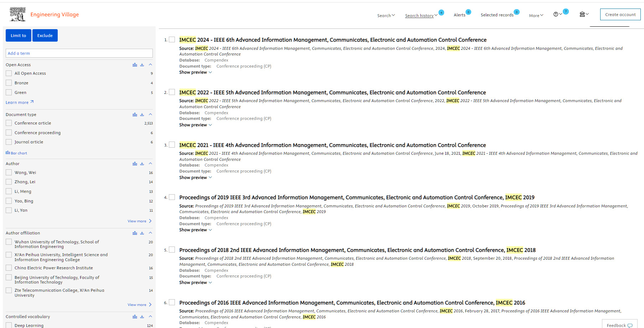Collapse the Author facet section
Viewport: 644px width, 328px height.
tap(150, 164)
